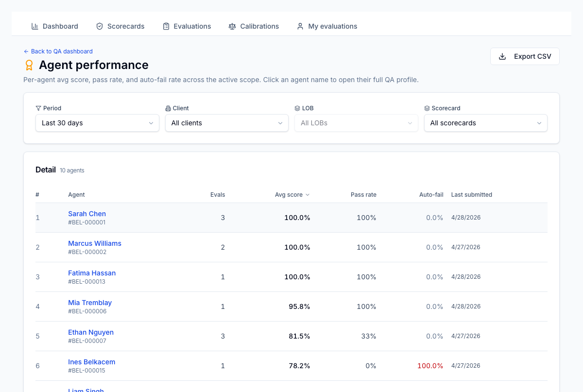Click the Evals column header
Viewport: 583px width, 392px height.
218,195
